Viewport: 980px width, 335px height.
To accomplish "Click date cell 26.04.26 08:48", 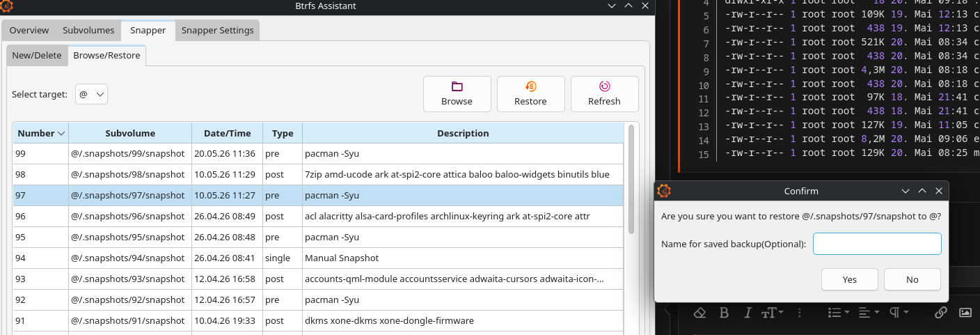I will (227, 237).
